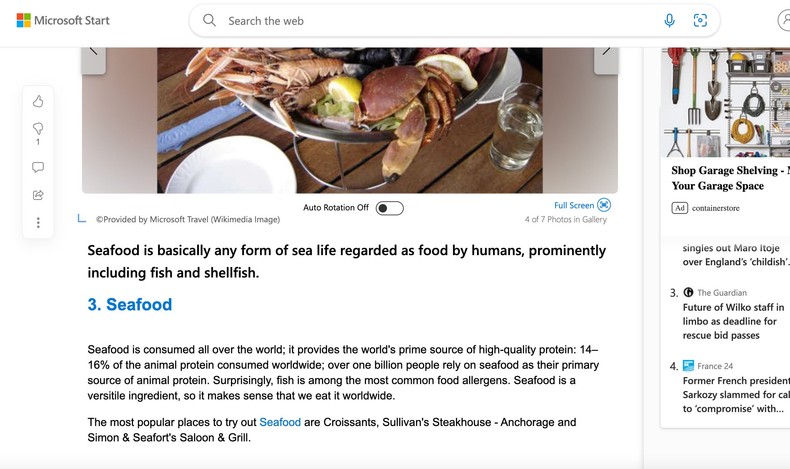This screenshot has width=790, height=469.
Task: Open the three-dot more options menu
Action: [38, 223]
